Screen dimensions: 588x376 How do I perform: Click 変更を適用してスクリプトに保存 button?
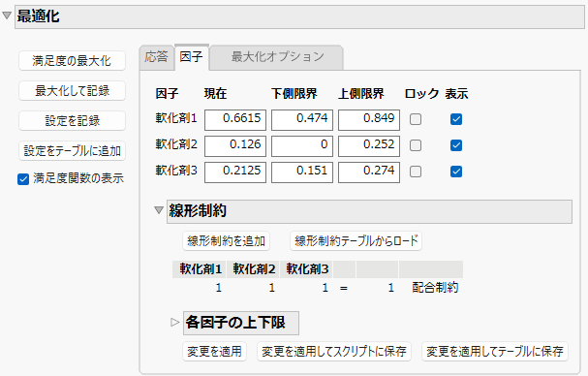click(334, 352)
